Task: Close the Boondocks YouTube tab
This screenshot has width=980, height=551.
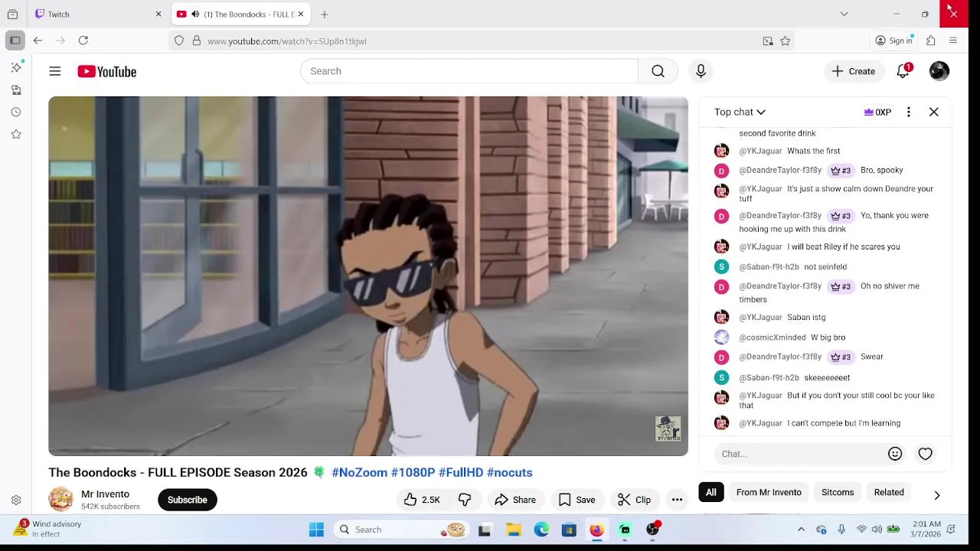Action: [x=301, y=15]
